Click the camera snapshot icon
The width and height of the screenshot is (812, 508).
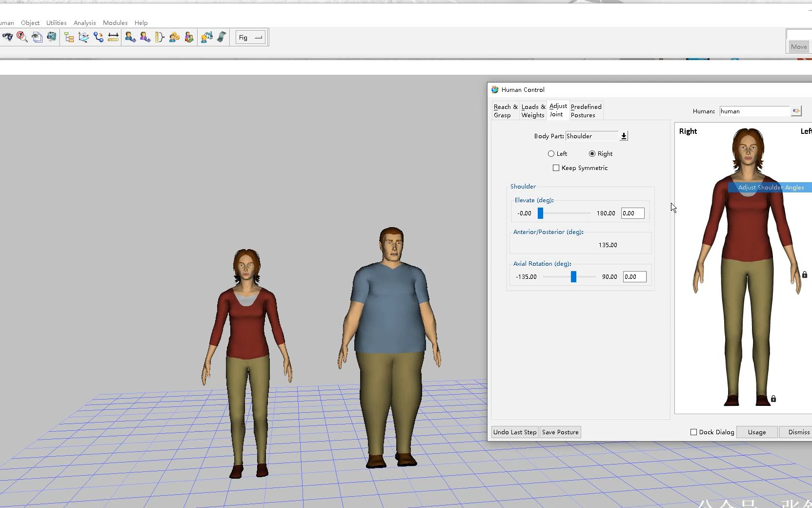click(51, 37)
